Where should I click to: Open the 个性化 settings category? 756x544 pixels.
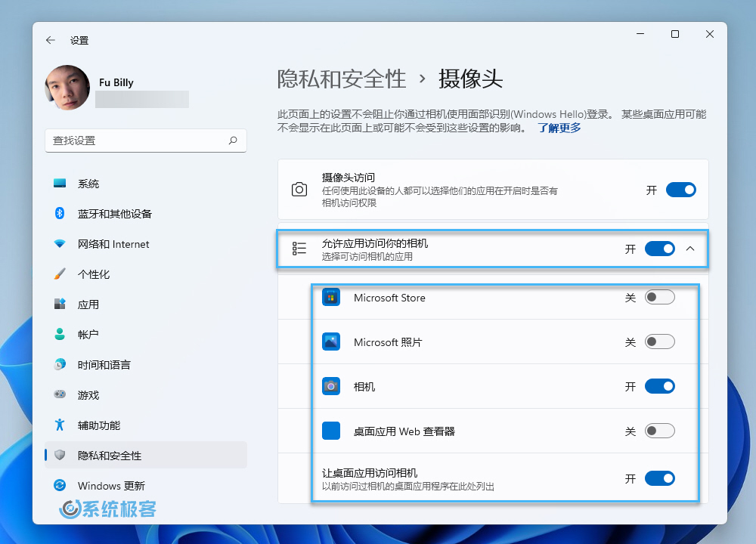[146, 274]
